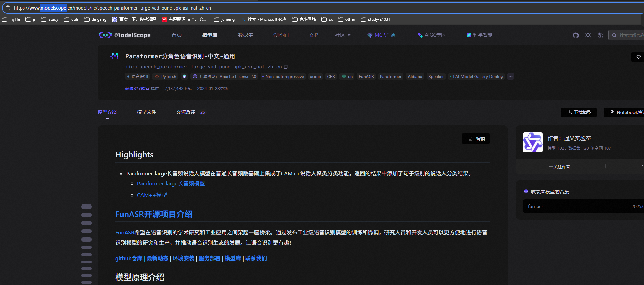
Task: Follow the author via 关注作者
Action: (x=560, y=167)
